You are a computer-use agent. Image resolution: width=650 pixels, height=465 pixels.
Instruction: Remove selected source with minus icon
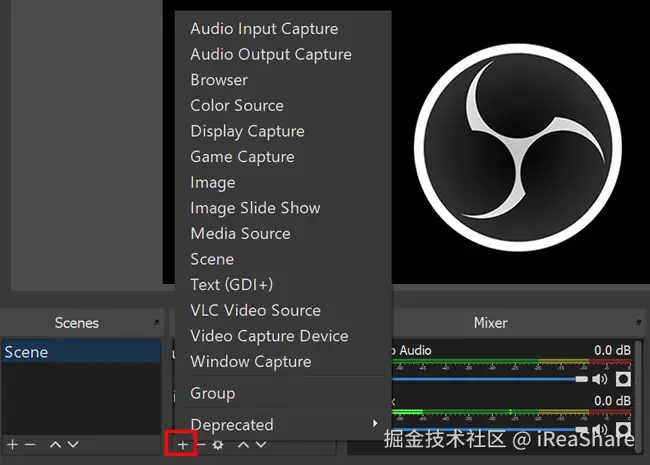point(201,445)
